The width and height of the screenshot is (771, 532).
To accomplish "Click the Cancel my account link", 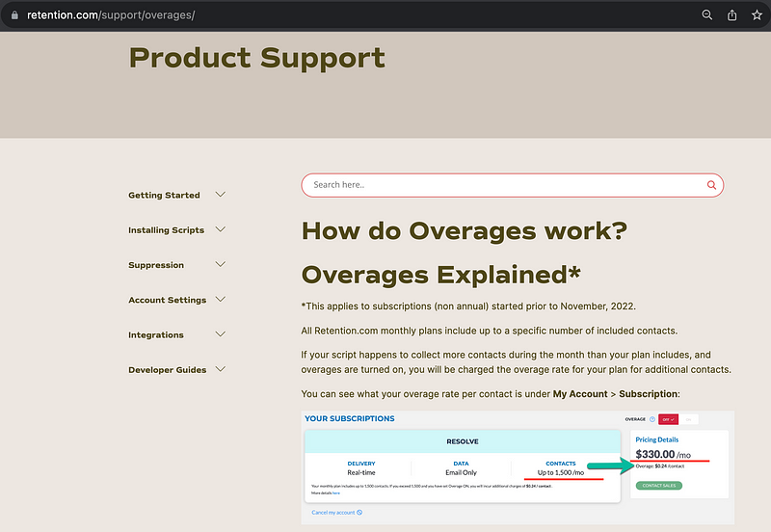I will click(x=332, y=513).
